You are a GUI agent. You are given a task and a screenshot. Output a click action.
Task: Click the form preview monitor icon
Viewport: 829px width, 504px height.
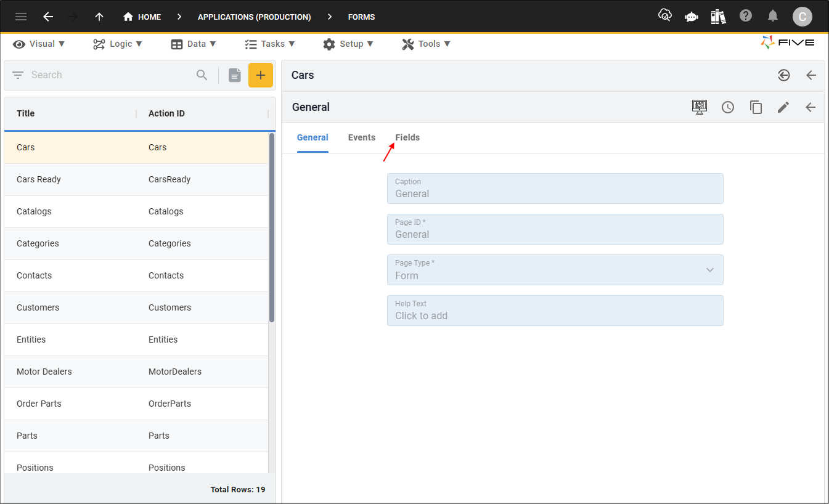(699, 107)
